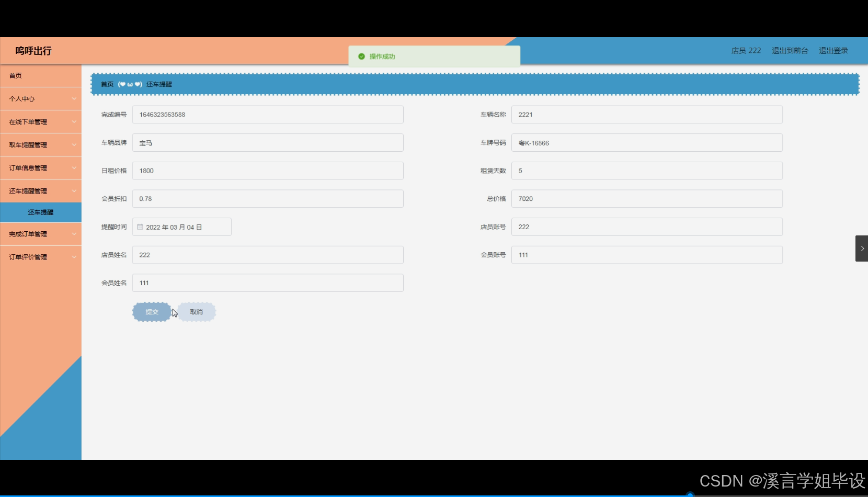The width and height of the screenshot is (868, 497).
Task: Click 鸣呼出行 site title
Action: click(33, 51)
